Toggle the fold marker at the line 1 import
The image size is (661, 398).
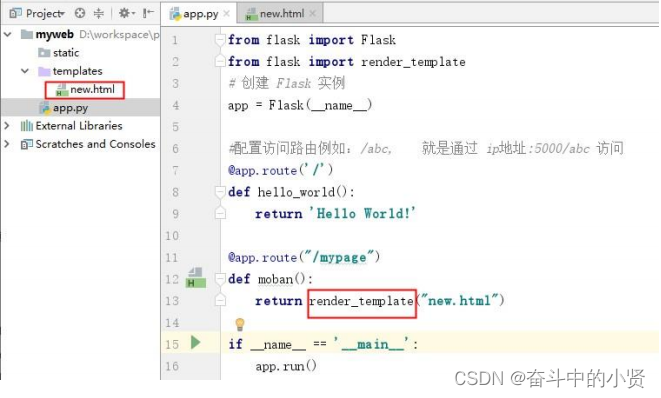point(220,40)
